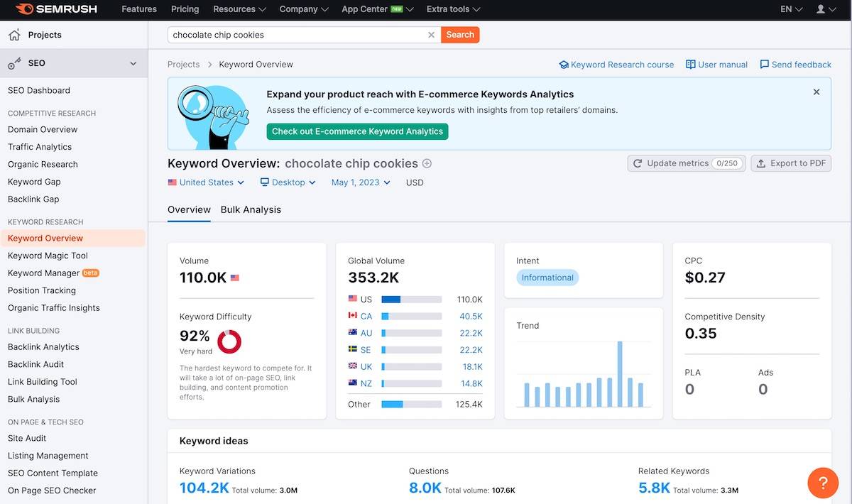Click the CA 40.5K volume link
The height and width of the screenshot is (504, 852).
[471, 317]
